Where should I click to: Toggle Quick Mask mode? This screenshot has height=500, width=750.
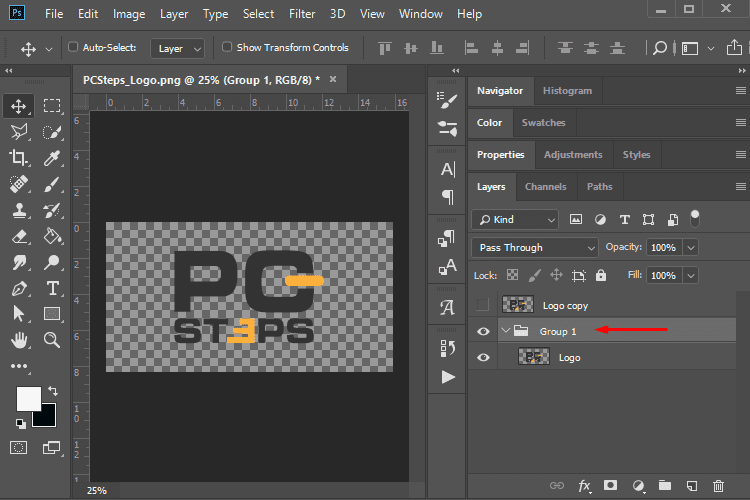(x=19, y=447)
